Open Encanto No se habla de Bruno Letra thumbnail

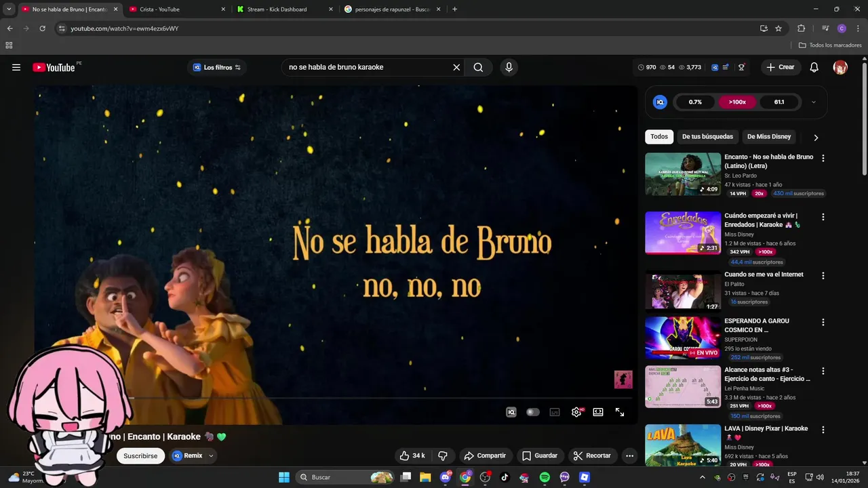point(683,174)
